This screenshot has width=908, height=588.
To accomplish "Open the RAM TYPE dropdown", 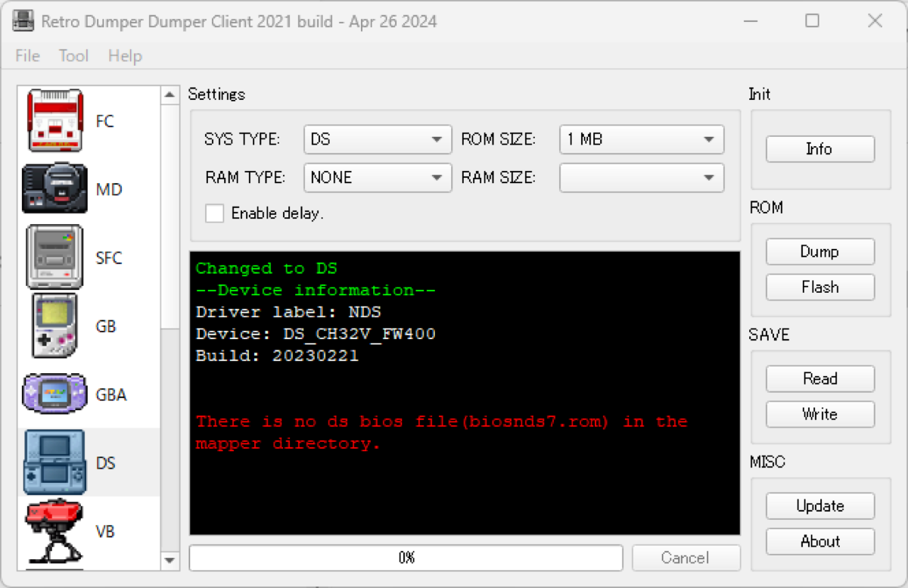I will click(377, 178).
